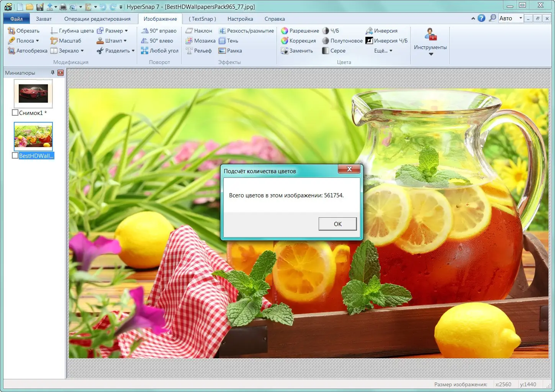Open the Инструменты panel
This screenshot has width=555, height=392.
[x=430, y=42]
